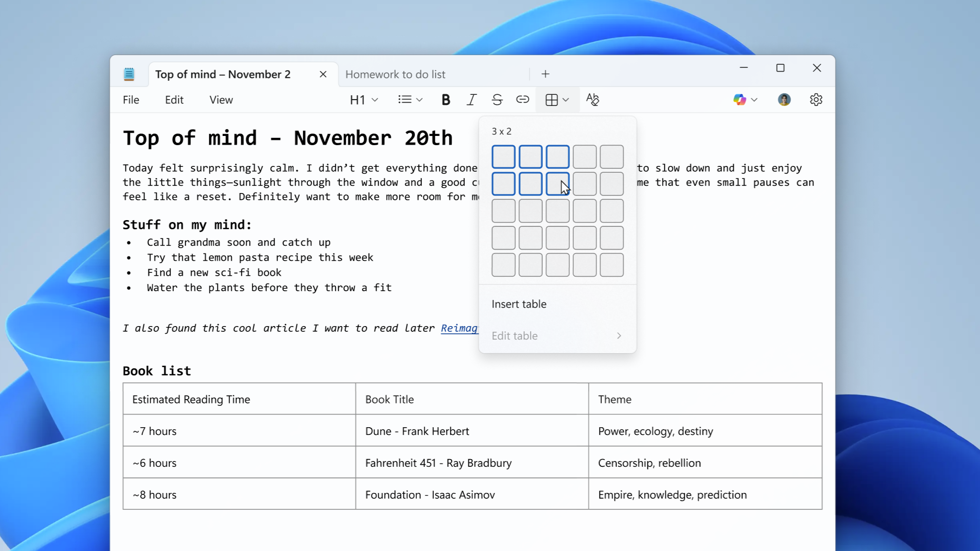Select a 3x2 size in the table grid

[557, 184]
